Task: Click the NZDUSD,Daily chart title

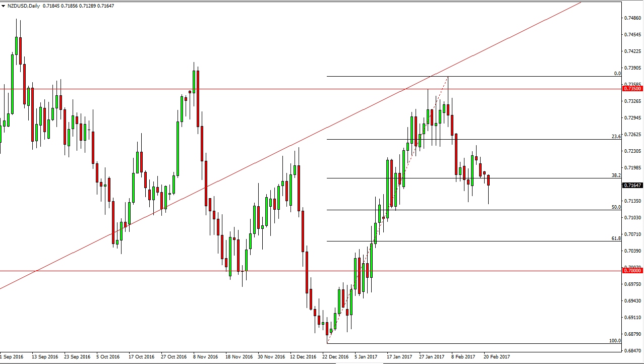Action: click(x=25, y=6)
